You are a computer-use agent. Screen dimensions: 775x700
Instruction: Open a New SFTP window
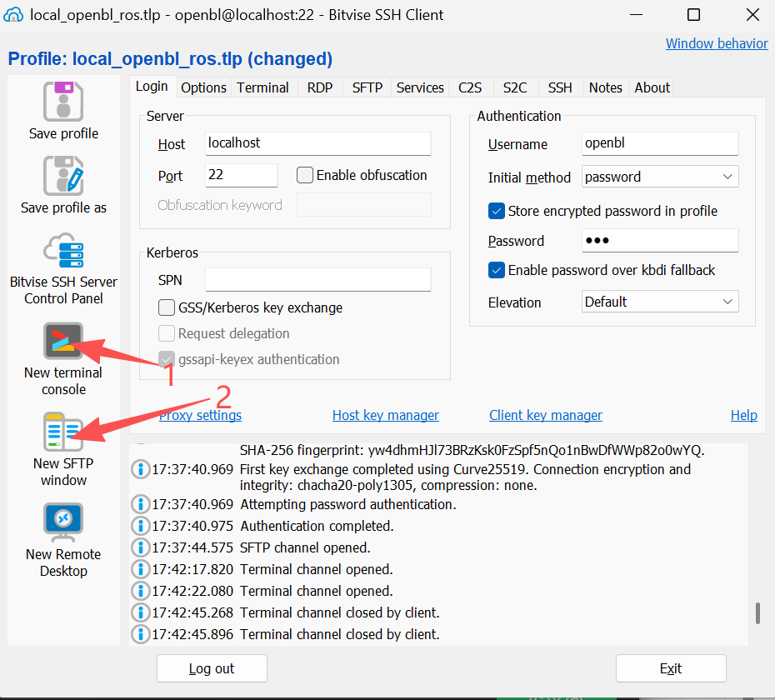(63, 432)
